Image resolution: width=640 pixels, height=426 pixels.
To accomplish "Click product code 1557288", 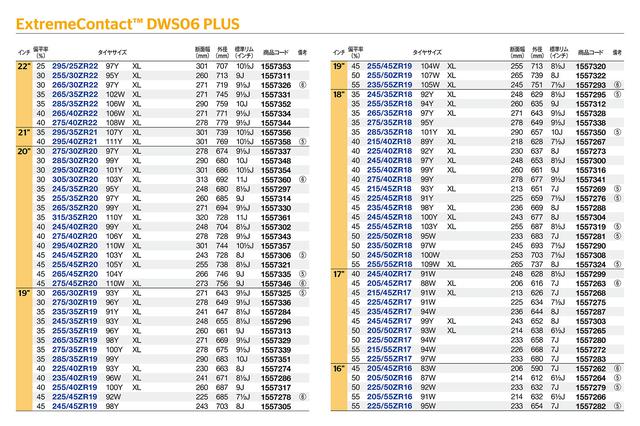I will tap(591, 208).
